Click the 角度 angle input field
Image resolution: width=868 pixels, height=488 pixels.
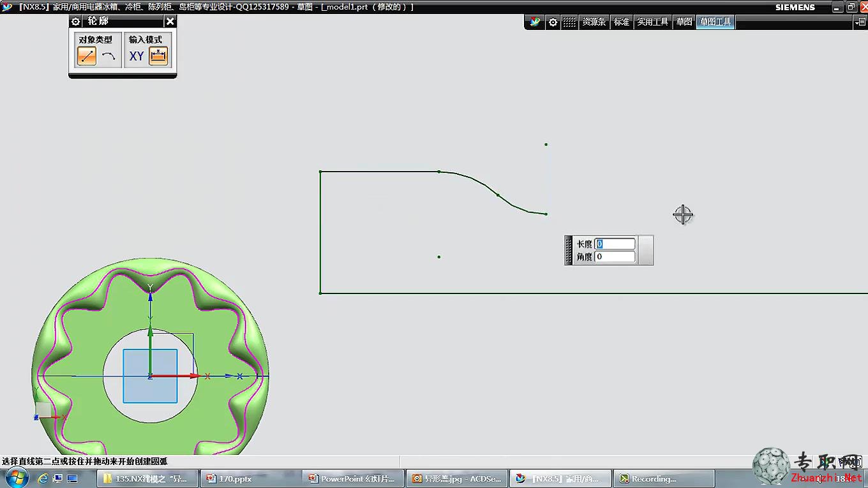[x=615, y=256]
